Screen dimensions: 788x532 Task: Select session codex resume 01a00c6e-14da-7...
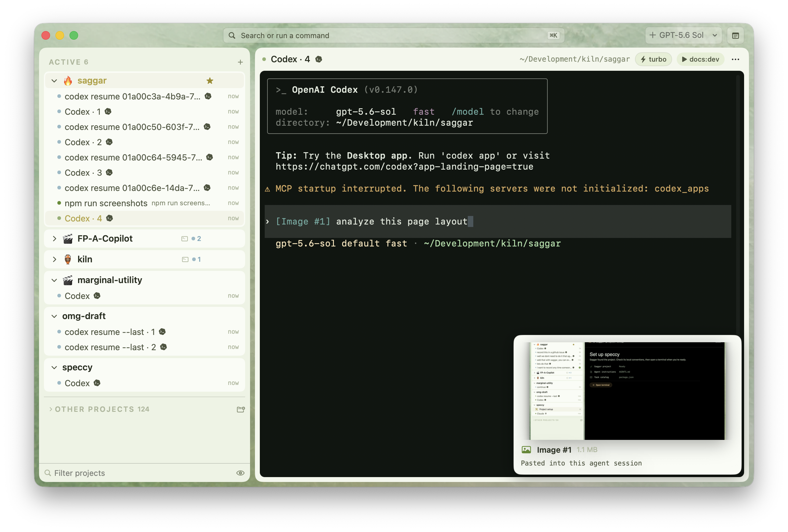tap(144, 188)
